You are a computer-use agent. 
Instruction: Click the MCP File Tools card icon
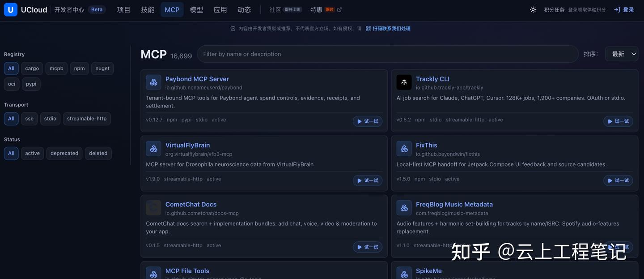tap(153, 273)
